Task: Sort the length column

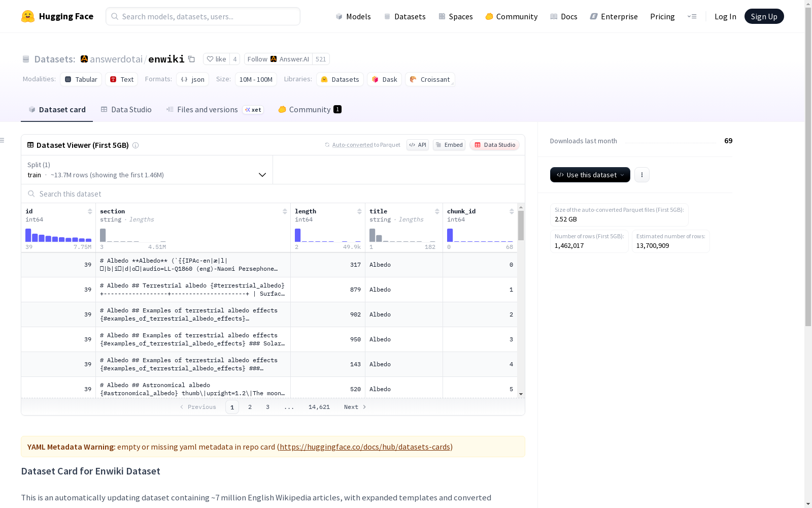Action: coord(359,211)
